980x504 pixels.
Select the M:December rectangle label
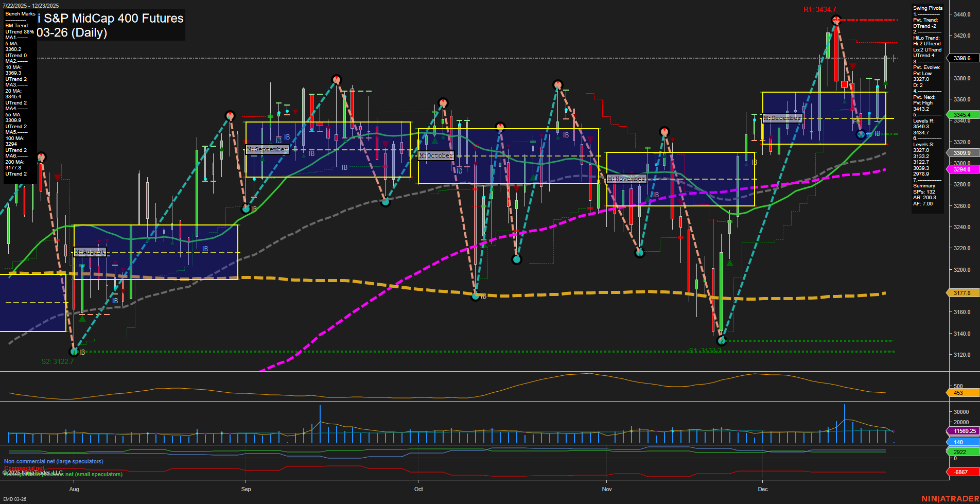coord(782,118)
